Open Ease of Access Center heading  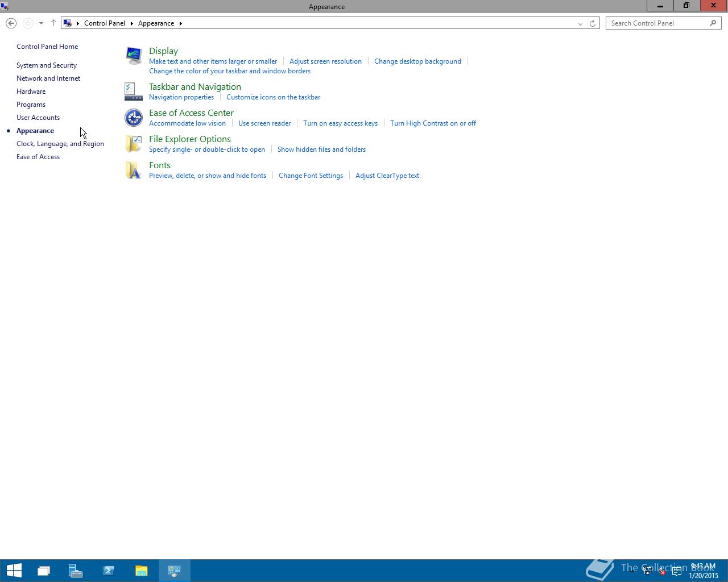tap(191, 113)
